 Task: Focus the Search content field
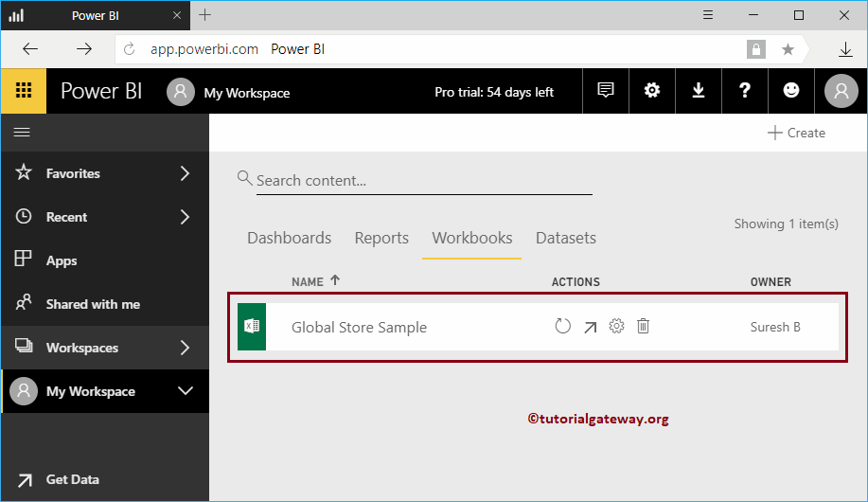click(x=424, y=181)
